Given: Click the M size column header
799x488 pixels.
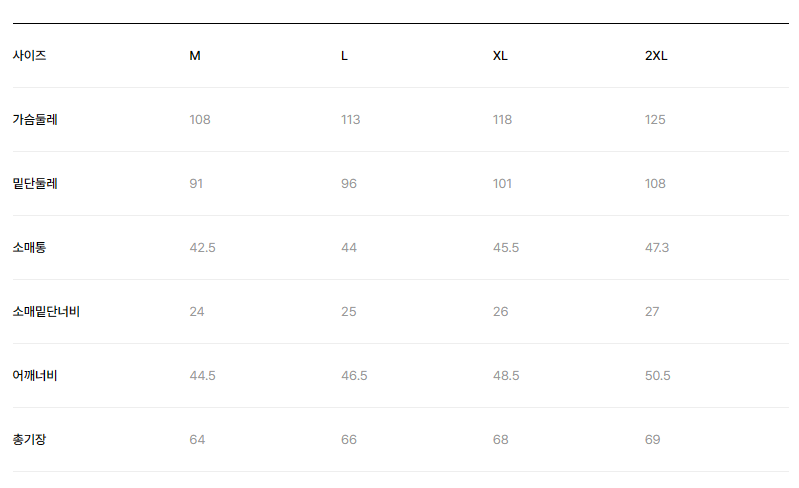Looking at the screenshot, I should click(195, 56).
